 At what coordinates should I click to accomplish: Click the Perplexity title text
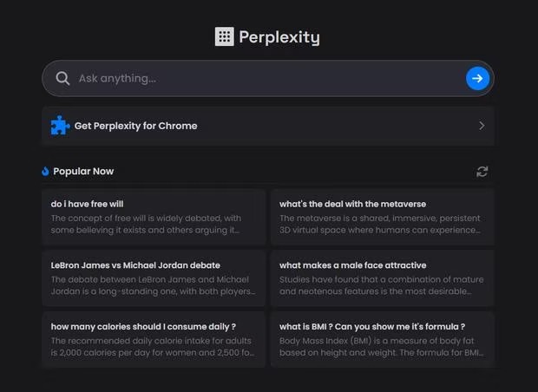click(279, 37)
